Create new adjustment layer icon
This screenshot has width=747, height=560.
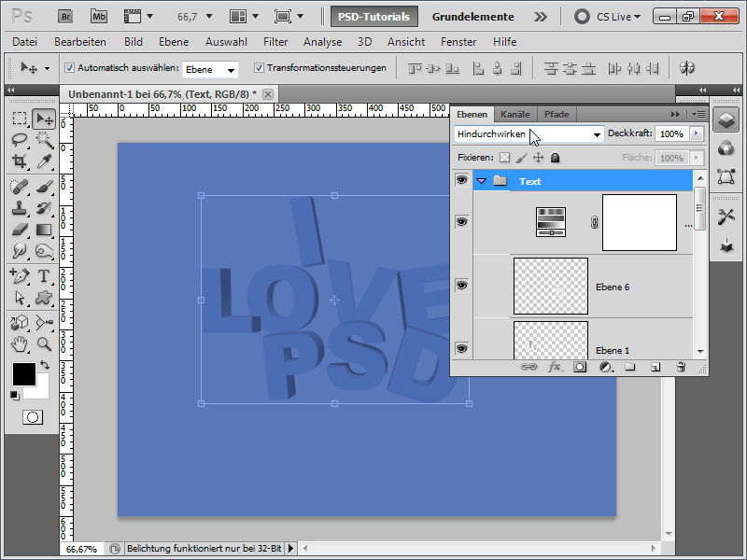click(605, 367)
